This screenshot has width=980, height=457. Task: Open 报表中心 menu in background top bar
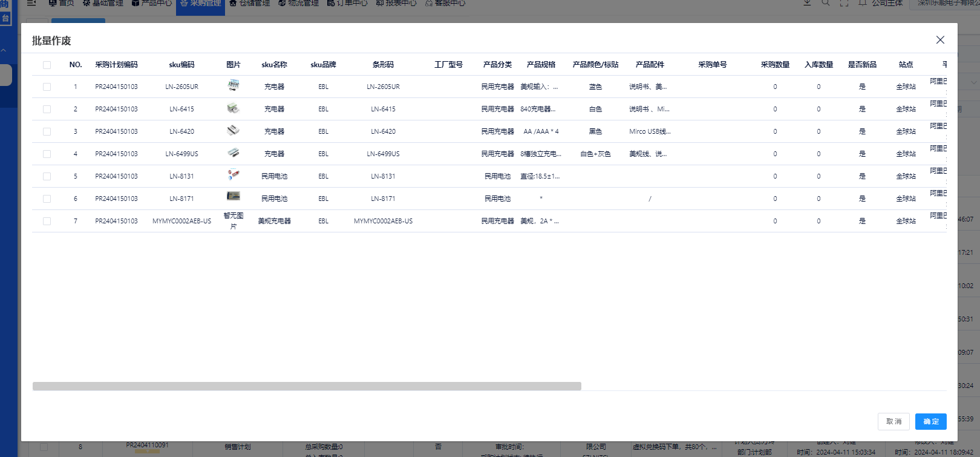point(396,4)
